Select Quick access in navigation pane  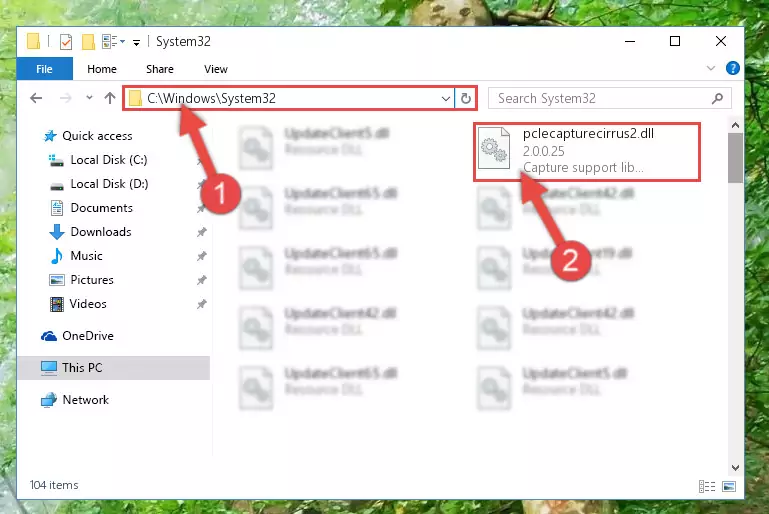coord(97,136)
